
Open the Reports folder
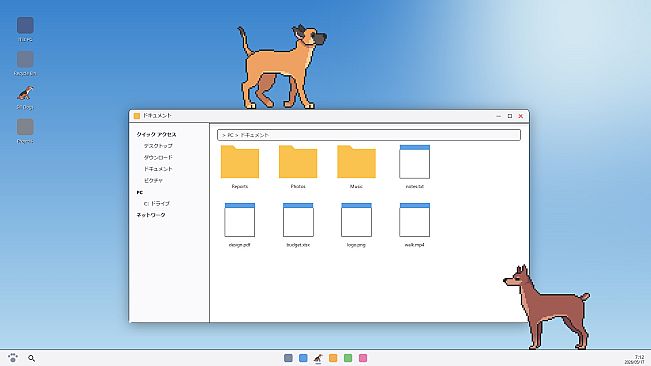pos(240,162)
